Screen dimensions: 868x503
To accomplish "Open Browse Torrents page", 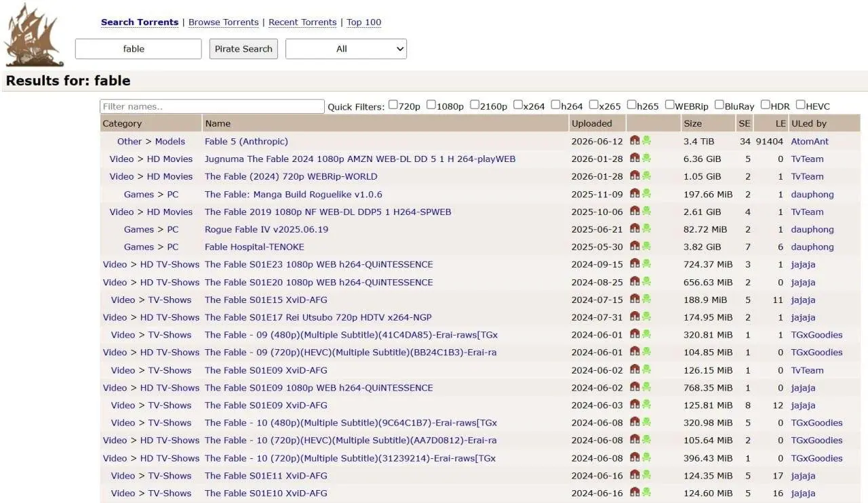I will tap(223, 22).
